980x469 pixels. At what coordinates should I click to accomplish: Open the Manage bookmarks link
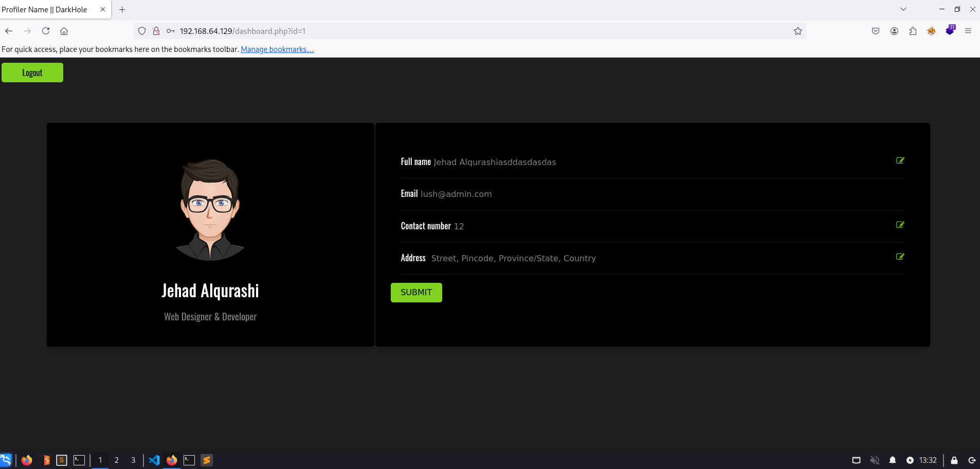pyautogui.click(x=277, y=49)
